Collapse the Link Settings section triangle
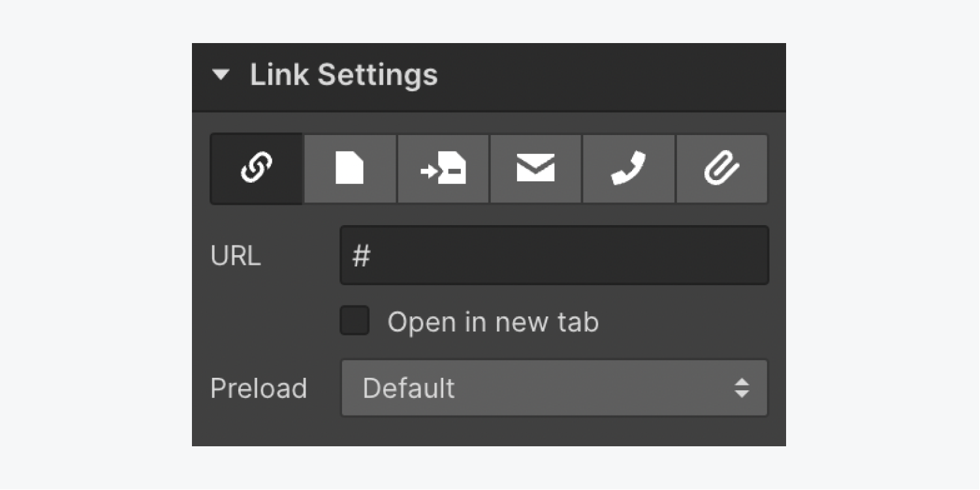The image size is (980, 490). [x=221, y=75]
